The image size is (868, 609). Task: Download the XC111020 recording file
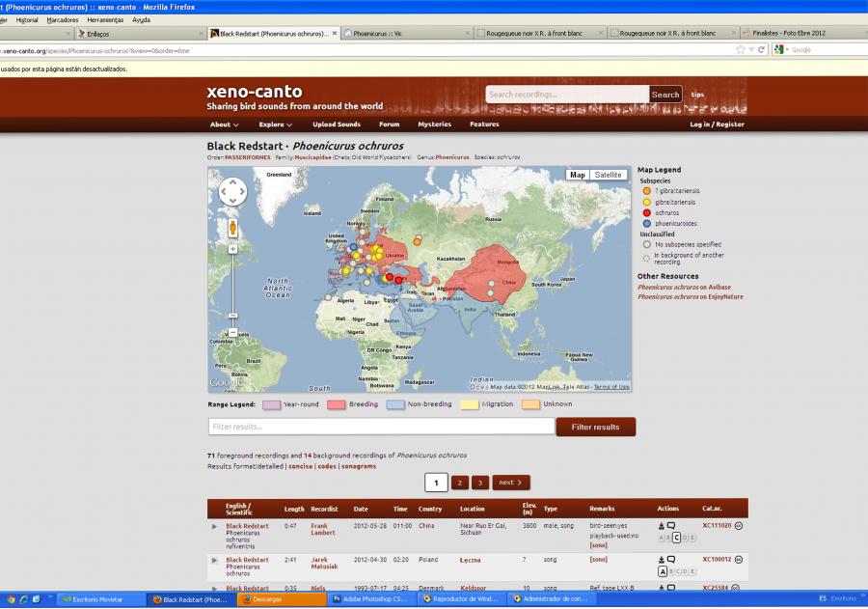coord(661,526)
